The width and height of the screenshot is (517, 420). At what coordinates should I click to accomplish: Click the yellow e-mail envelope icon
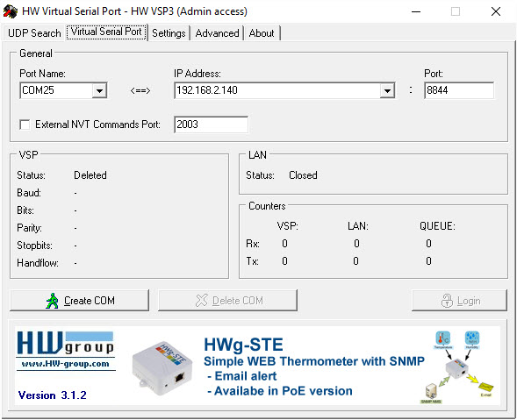tap(486, 388)
